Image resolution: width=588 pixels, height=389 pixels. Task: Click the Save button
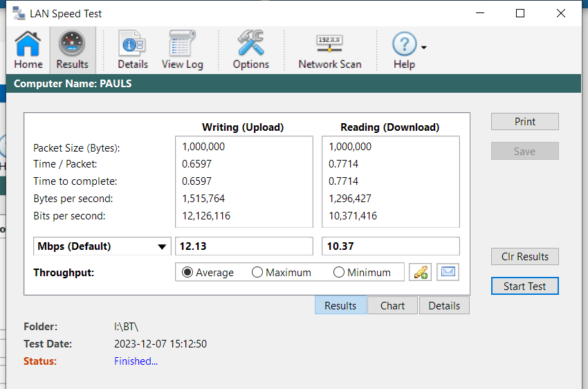point(524,151)
